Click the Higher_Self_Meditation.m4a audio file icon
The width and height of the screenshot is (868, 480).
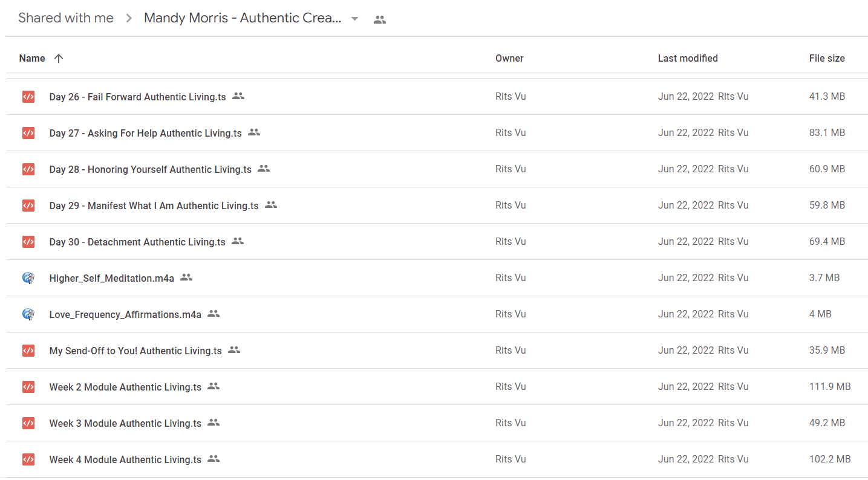[28, 277]
